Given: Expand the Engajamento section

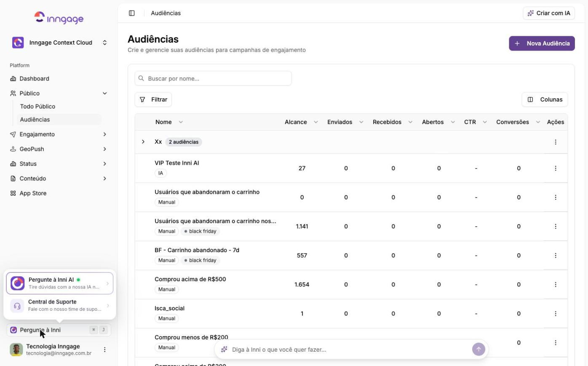Looking at the screenshot, I should pos(59,134).
